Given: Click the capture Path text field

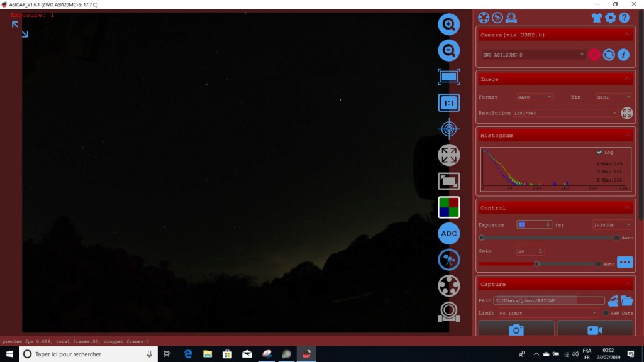Looking at the screenshot, I should tap(548, 300).
